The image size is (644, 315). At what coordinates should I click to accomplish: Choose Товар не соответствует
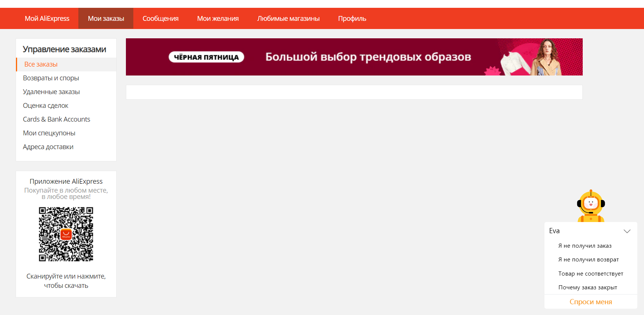591,274
